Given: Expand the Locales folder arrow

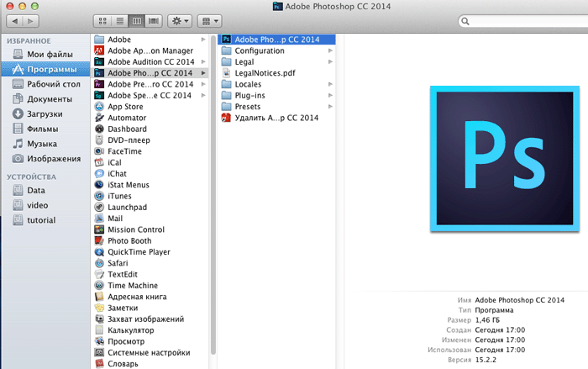Looking at the screenshot, I should click(330, 84).
